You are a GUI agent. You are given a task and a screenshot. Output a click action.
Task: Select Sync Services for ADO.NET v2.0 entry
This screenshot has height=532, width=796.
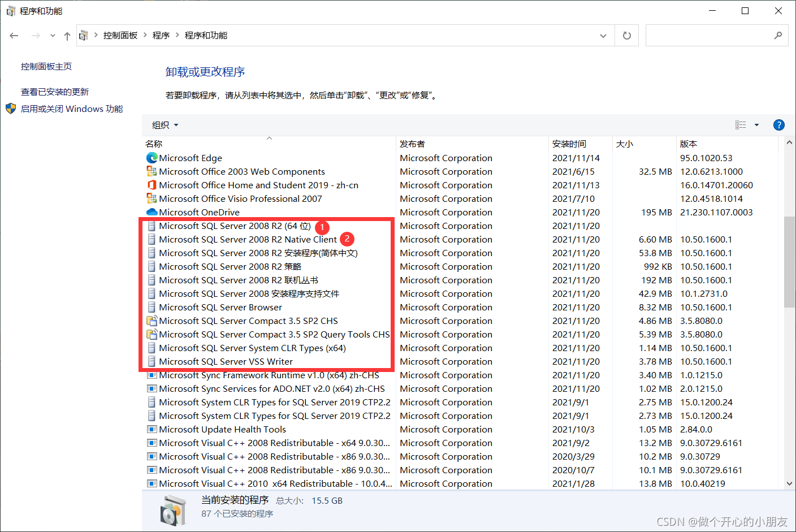coord(271,388)
